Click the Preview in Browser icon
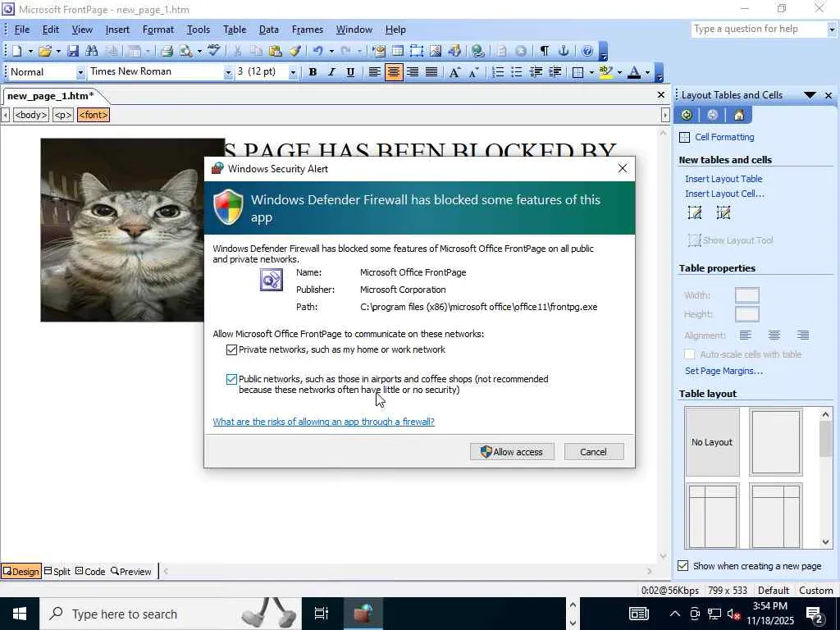 pyautogui.click(x=186, y=51)
